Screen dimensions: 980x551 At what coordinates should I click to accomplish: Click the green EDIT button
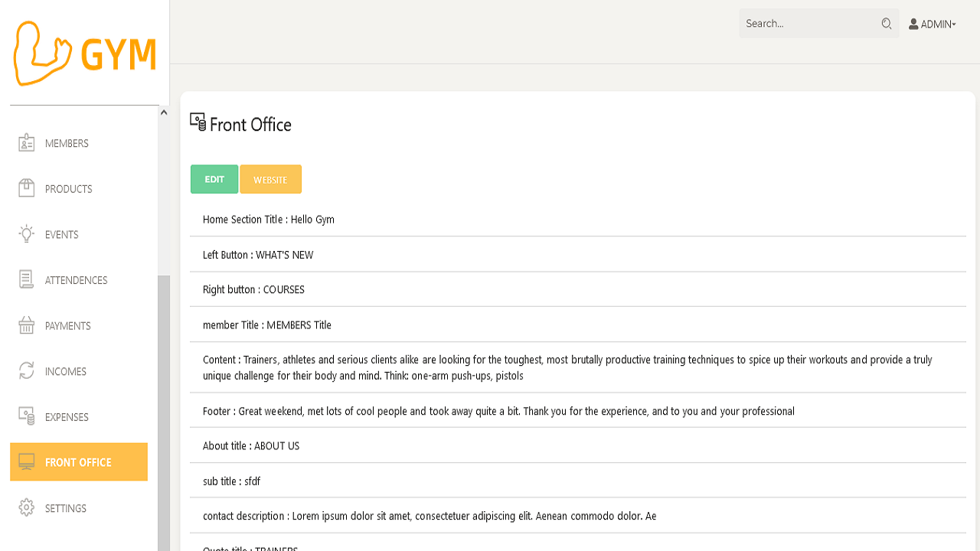pos(214,178)
